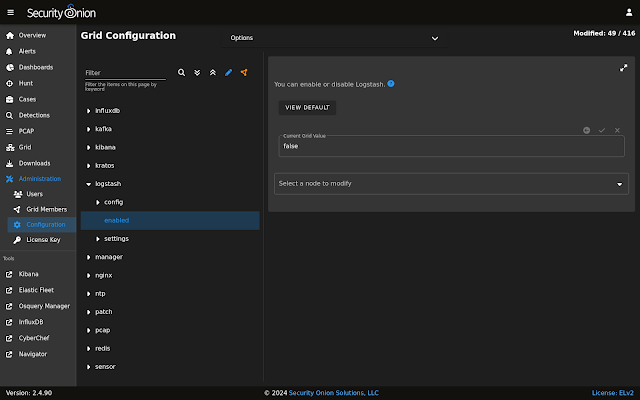Maximize the setting panel with expand icon
The image size is (640, 400).
coord(623,68)
